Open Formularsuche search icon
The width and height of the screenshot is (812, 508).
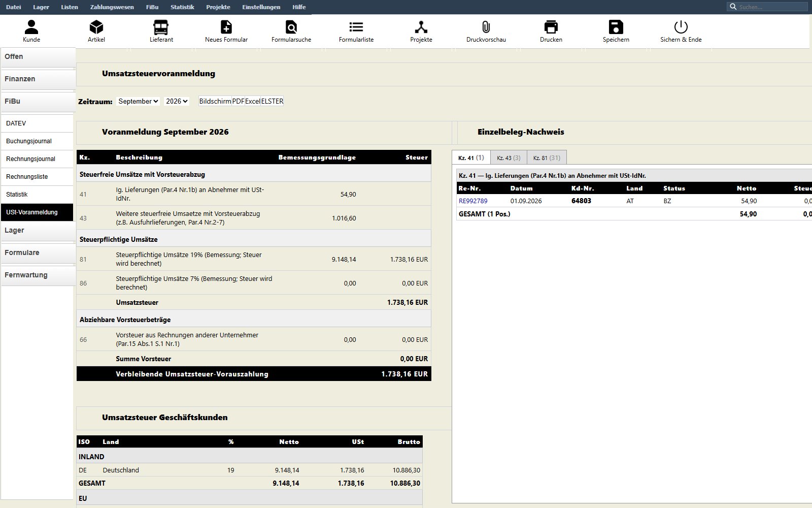(291, 31)
